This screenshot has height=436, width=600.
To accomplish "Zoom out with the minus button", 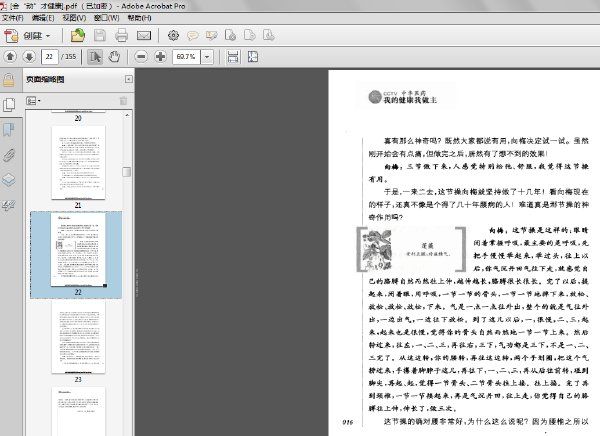I will (x=141, y=57).
